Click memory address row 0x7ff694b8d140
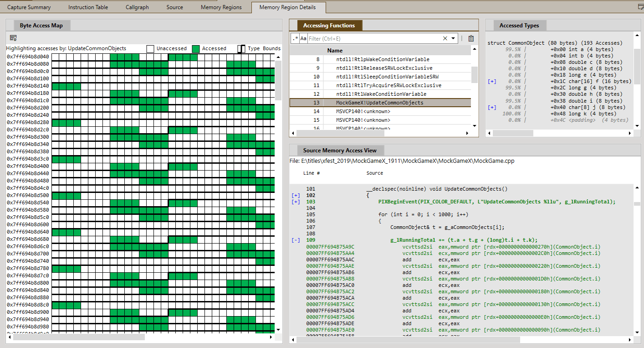 28,86
